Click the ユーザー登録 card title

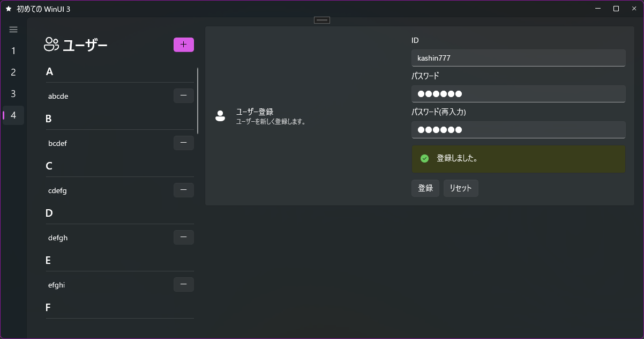(x=255, y=112)
